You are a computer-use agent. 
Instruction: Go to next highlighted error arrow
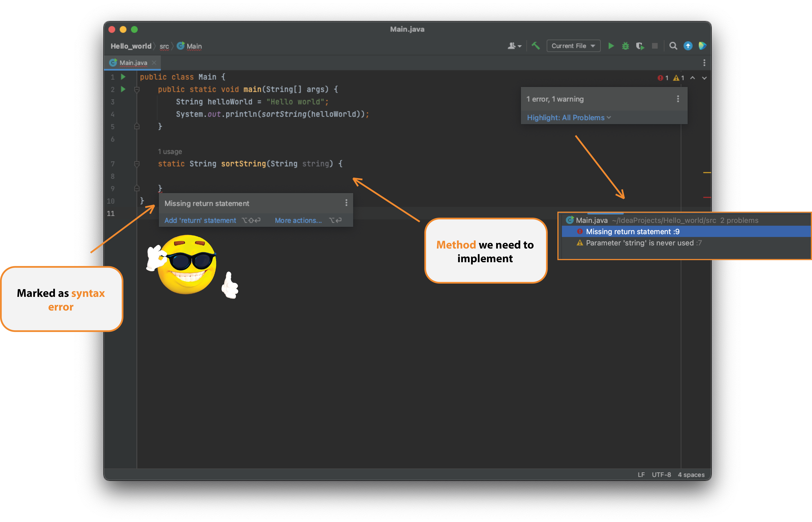click(x=704, y=78)
